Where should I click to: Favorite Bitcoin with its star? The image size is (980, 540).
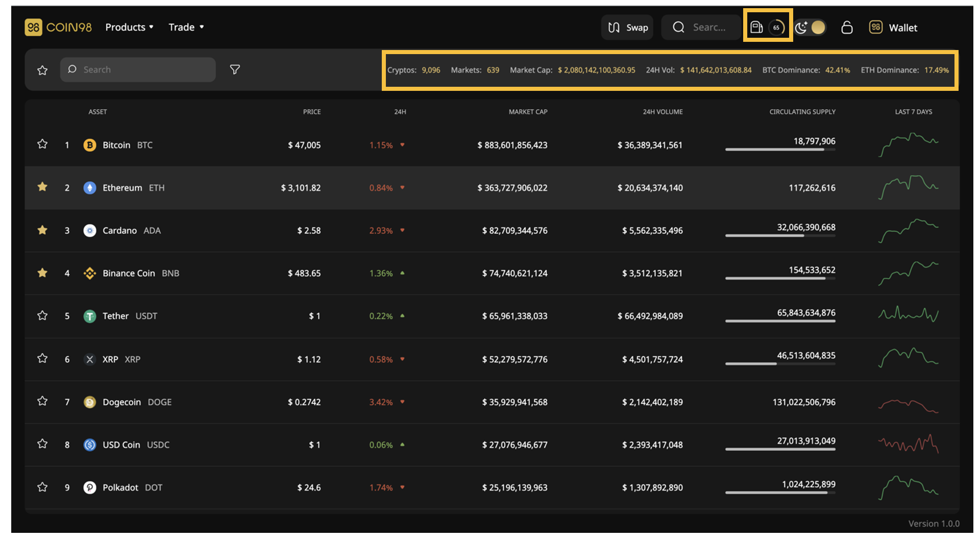pos(42,144)
